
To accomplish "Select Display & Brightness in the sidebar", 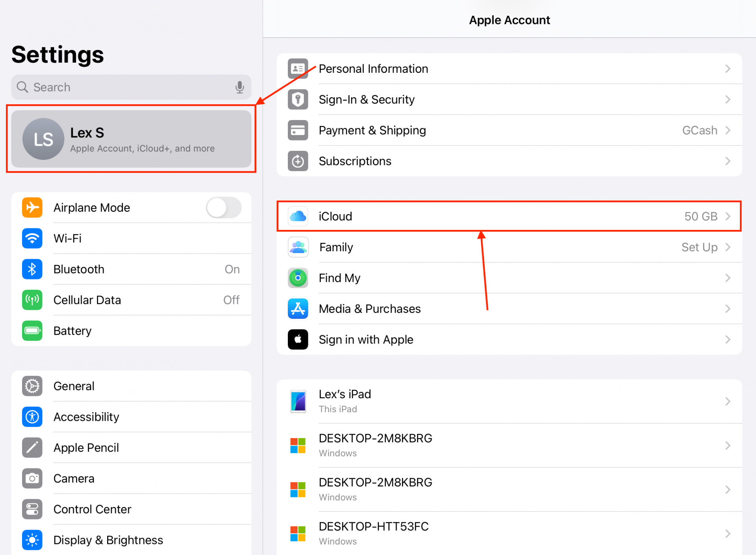I will [108, 540].
